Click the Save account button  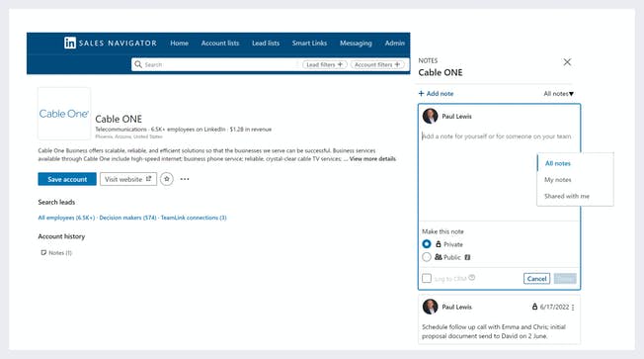click(x=67, y=179)
